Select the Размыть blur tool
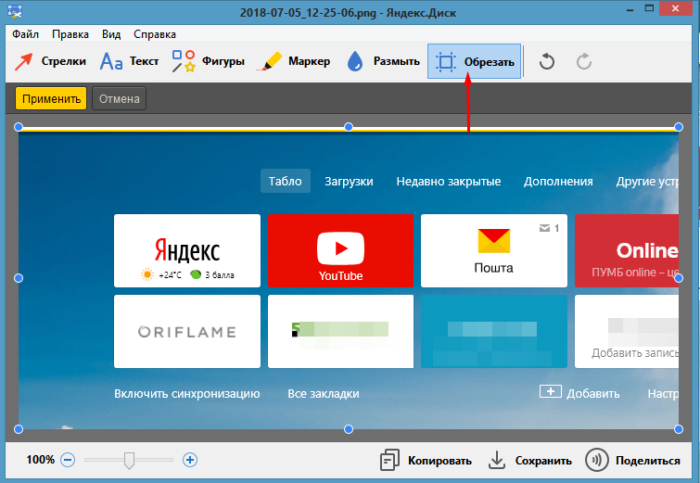 pos(383,61)
